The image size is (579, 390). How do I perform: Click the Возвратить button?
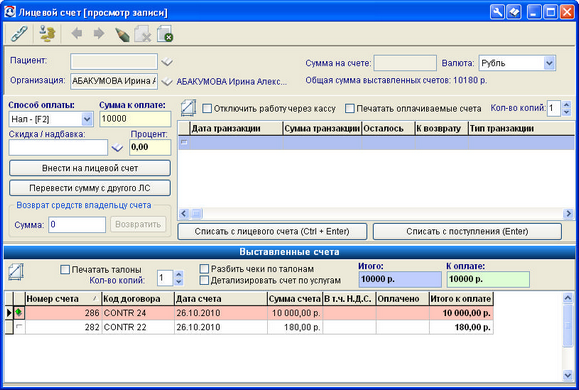point(138,225)
